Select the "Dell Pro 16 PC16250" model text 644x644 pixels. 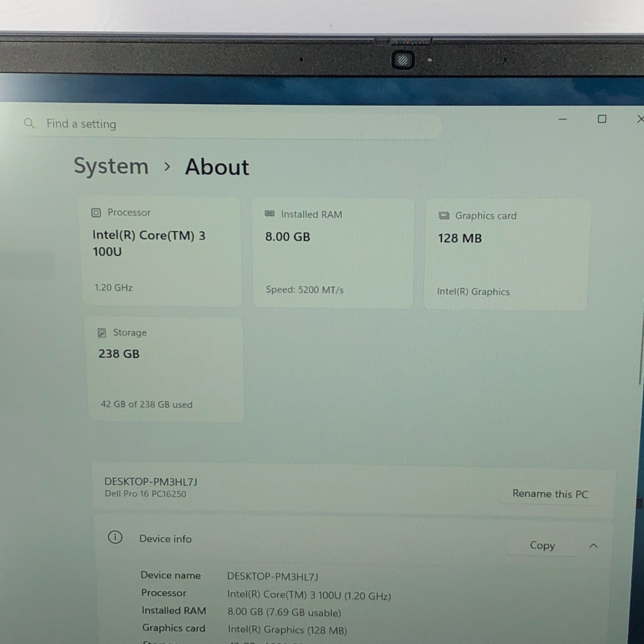(x=146, y=494)
